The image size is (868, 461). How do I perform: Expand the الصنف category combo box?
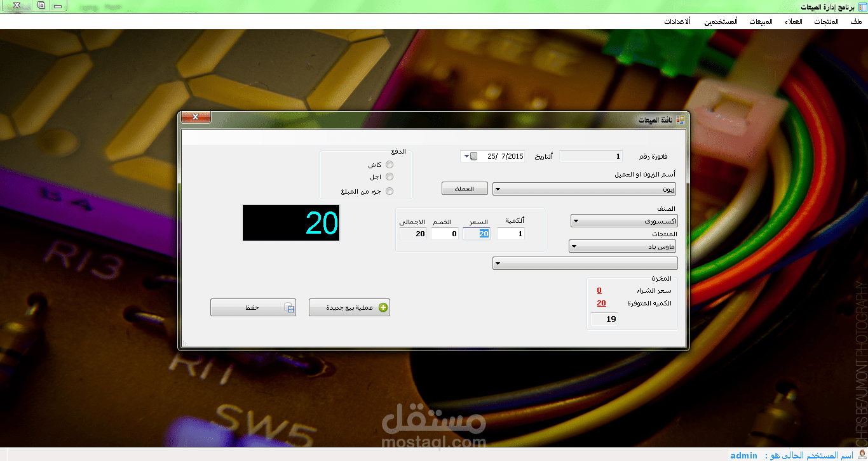624,221
